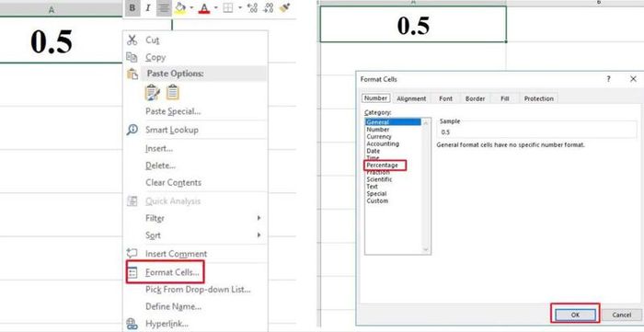Open the font color dropdown arrow
The image size is (644, 332).
click(215, 7)
